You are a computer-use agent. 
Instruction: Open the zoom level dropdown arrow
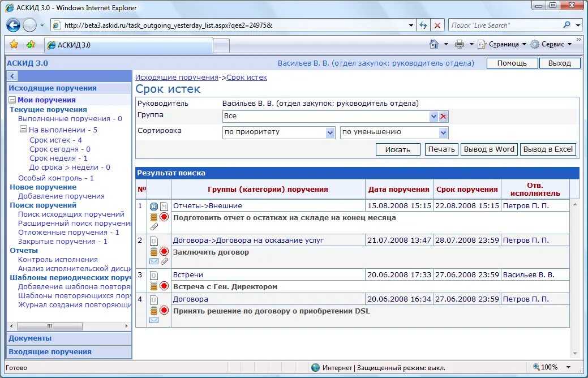point(569,367)
